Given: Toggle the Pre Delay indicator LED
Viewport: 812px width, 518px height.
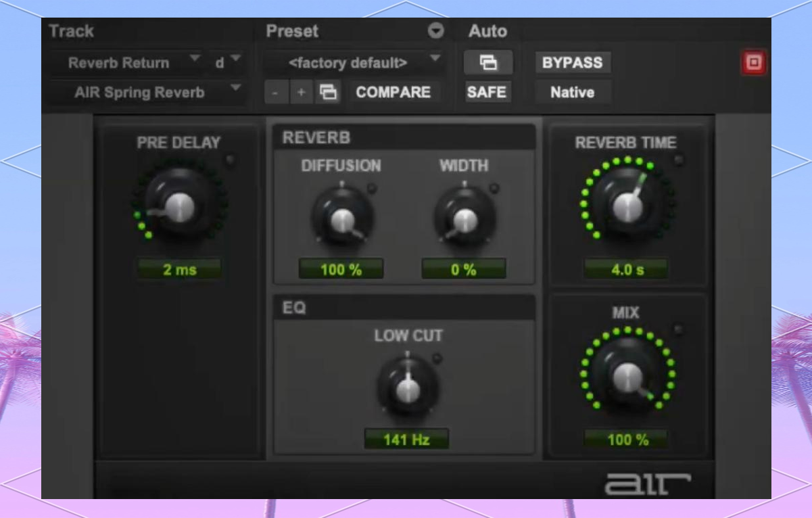Looking at the screenshot, I should (231, 160).
